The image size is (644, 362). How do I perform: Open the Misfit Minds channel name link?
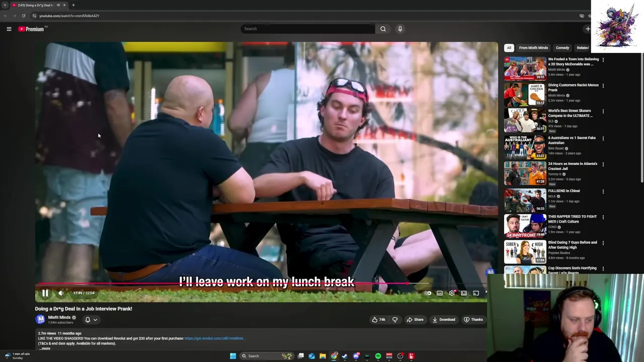click(59, 317)
